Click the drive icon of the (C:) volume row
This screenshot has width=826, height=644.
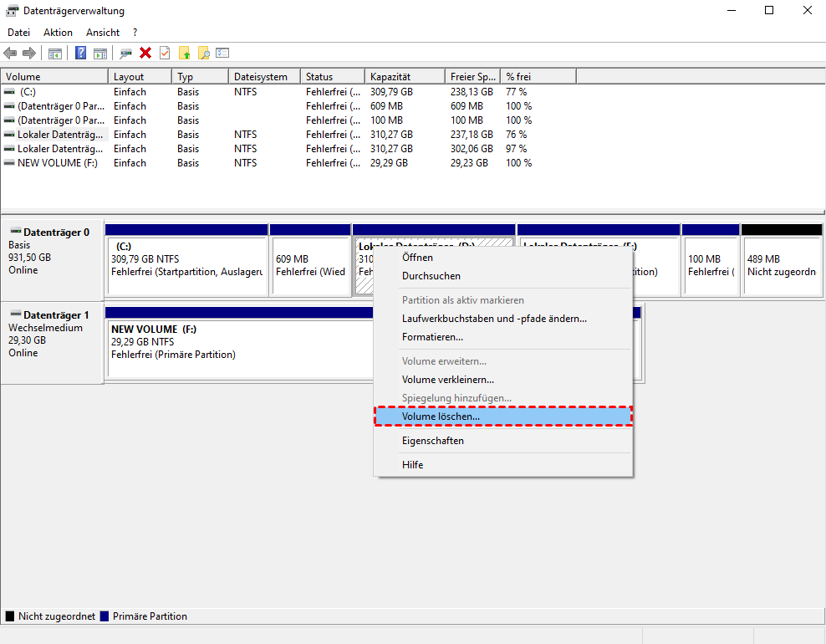click(x=9, y=92)
